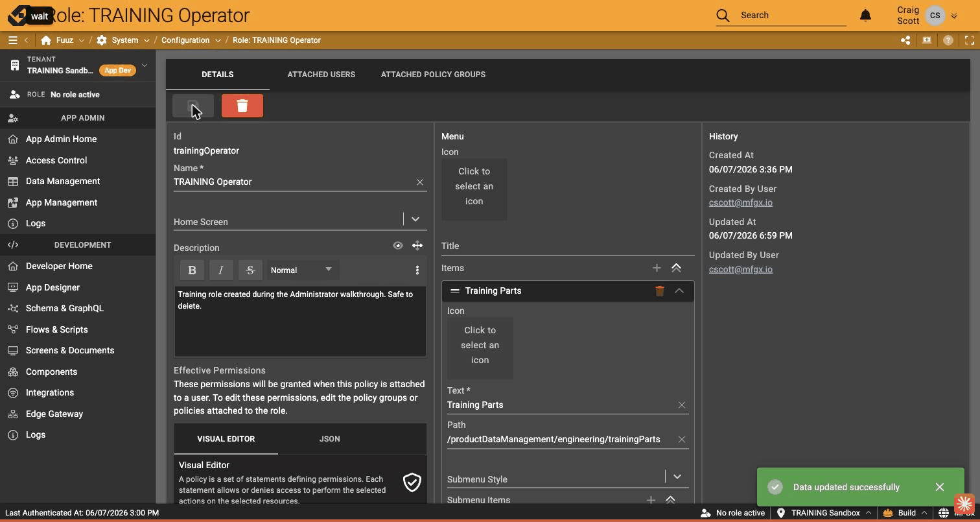980x522 pixels.
Task: Open Flows & Scripts in sidebar
Action: point(57,329)
